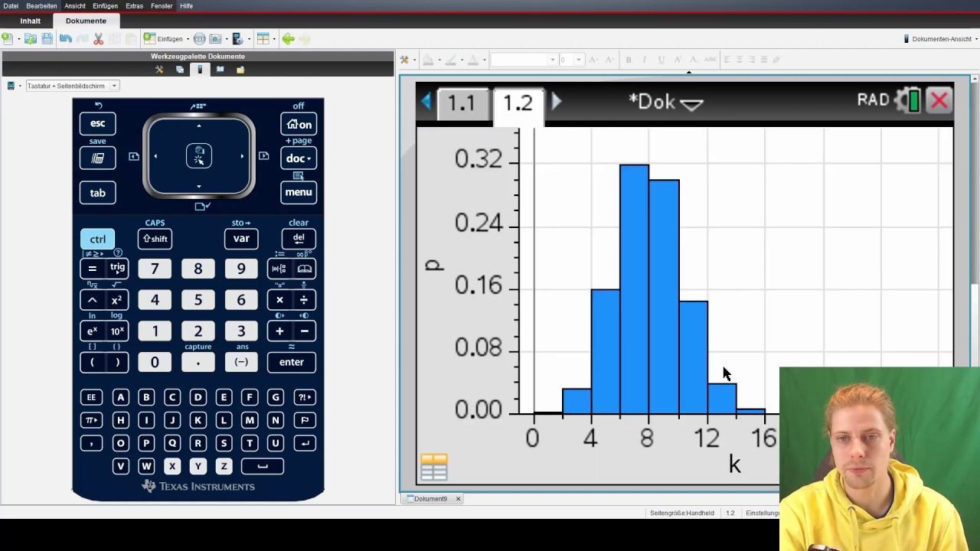The width and height of the screenshot is (980, 551).
Task: Switch to the Inhalt tab
Action: (31, 21)
